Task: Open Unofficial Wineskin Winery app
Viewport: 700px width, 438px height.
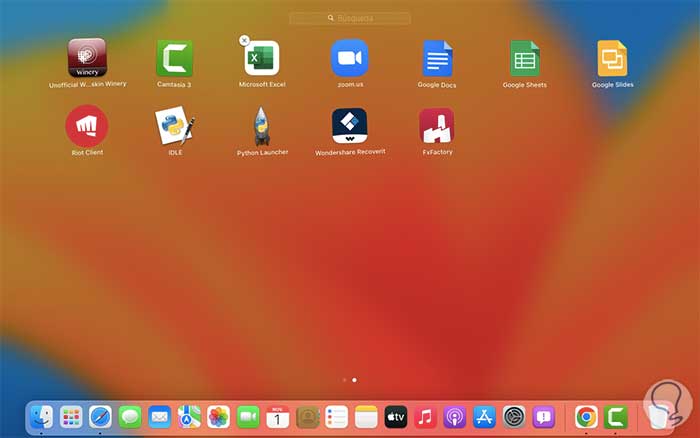Action: coord(87,58)
